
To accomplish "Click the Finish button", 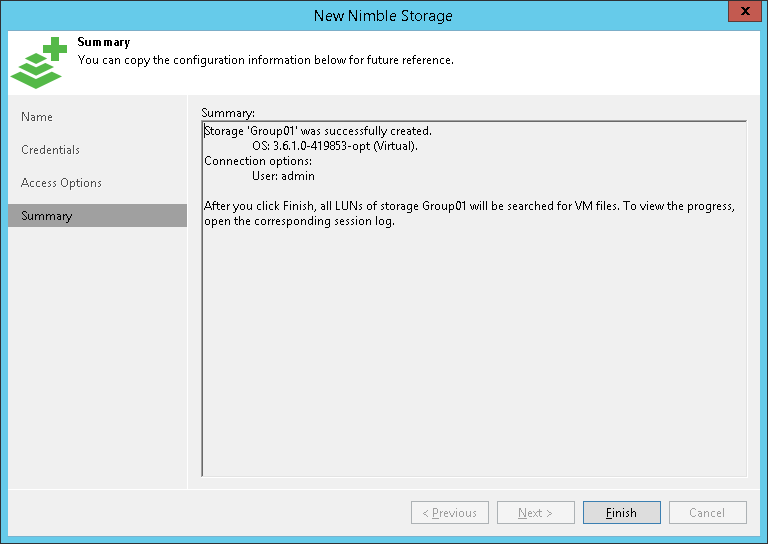I will pyautogui.click(x=621, y=512).
